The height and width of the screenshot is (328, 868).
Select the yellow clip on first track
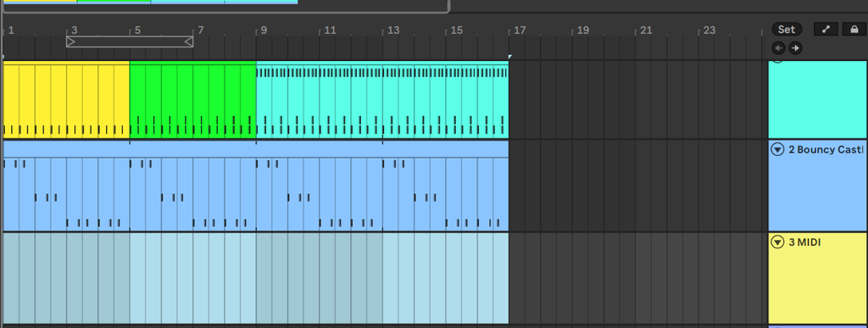pos(66,99)
